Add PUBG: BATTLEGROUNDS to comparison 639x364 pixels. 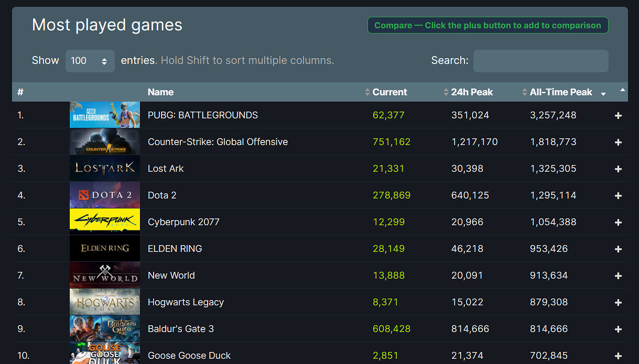[618, 115]
